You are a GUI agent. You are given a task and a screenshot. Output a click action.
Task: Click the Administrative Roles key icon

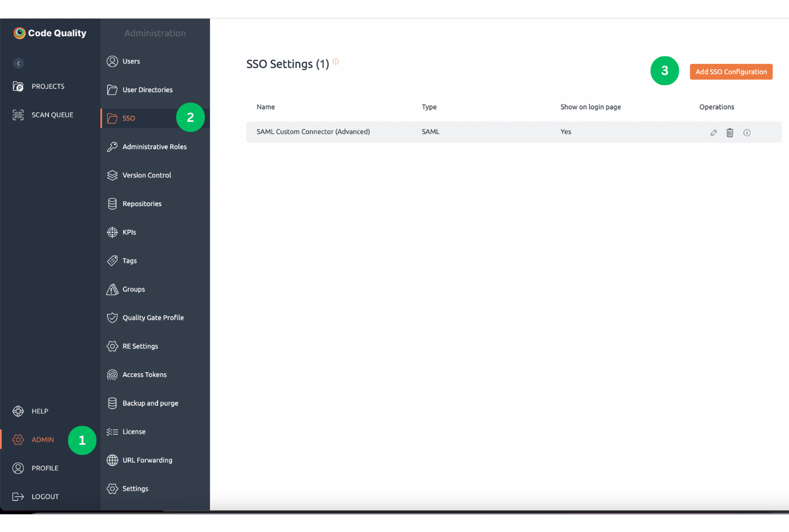pos(112,147)
